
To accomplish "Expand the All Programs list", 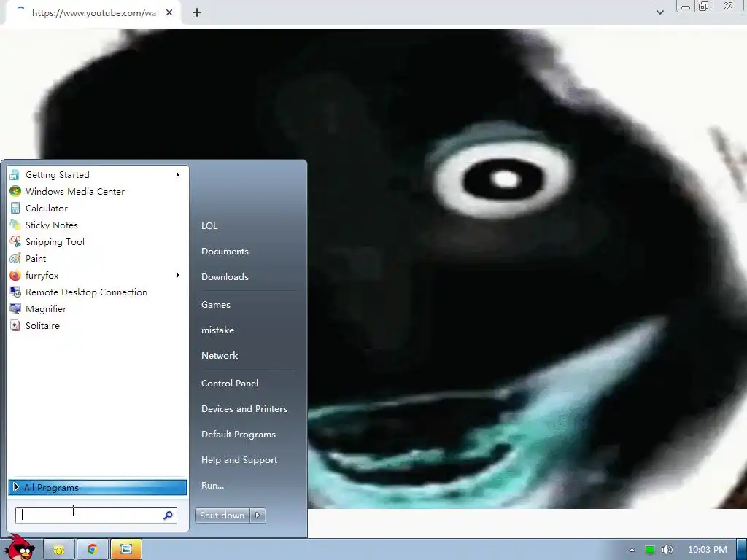I will pyautogui.click(x=98, y=487).
